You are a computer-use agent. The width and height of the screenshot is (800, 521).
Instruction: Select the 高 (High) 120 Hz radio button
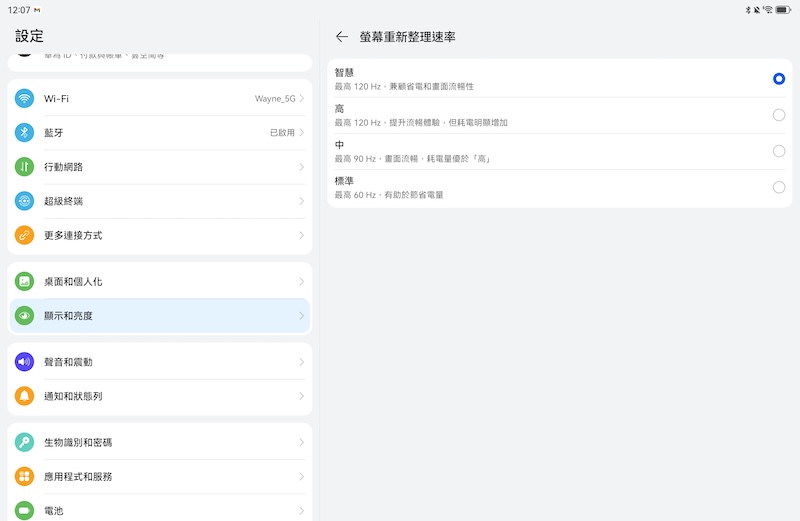779,115
